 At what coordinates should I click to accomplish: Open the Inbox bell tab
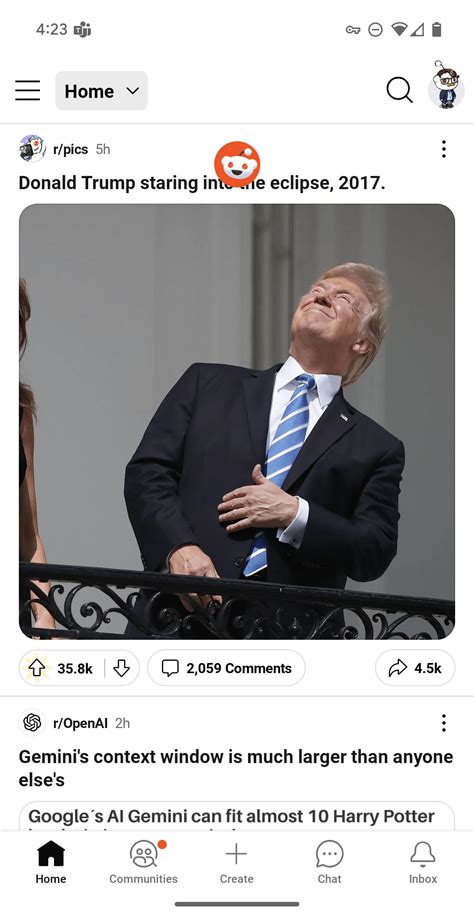[x=423, y=862]
